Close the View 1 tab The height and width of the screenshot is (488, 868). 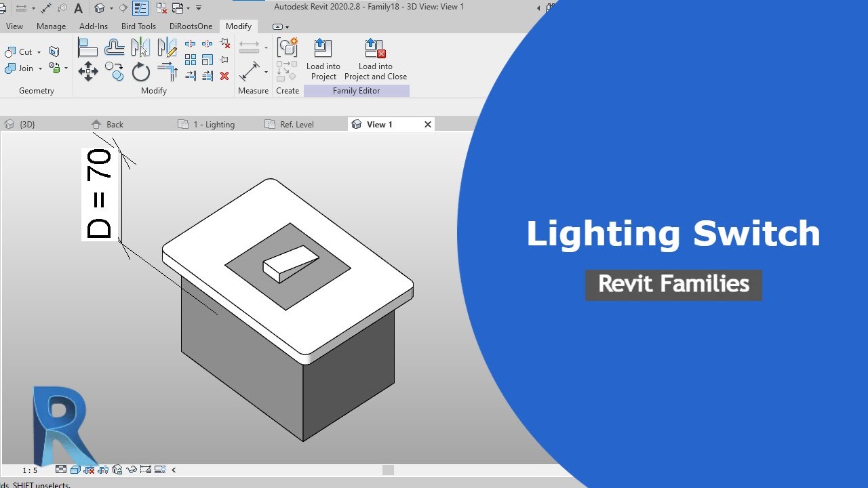click(x=428, y=125)
